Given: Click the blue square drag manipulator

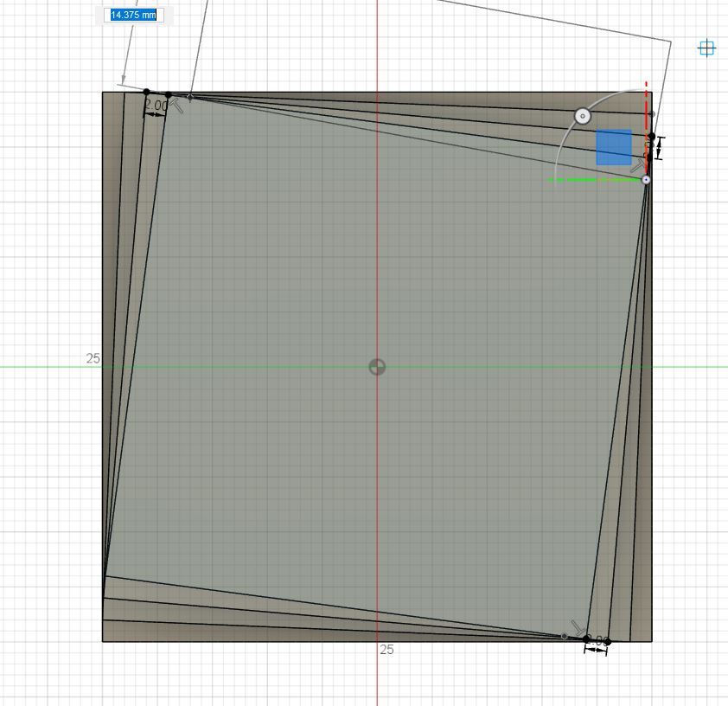Looking at the screenshot, I should tap(614, 146).
